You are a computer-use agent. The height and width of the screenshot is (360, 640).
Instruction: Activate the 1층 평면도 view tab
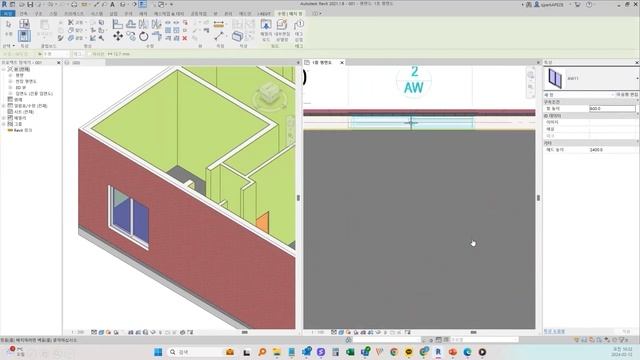tap(322, 62)
